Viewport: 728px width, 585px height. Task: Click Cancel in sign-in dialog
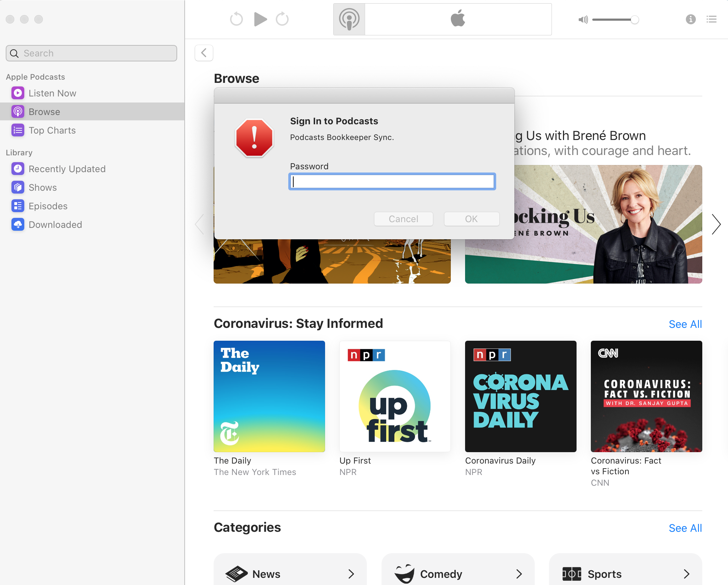click(x=403, y=219)
